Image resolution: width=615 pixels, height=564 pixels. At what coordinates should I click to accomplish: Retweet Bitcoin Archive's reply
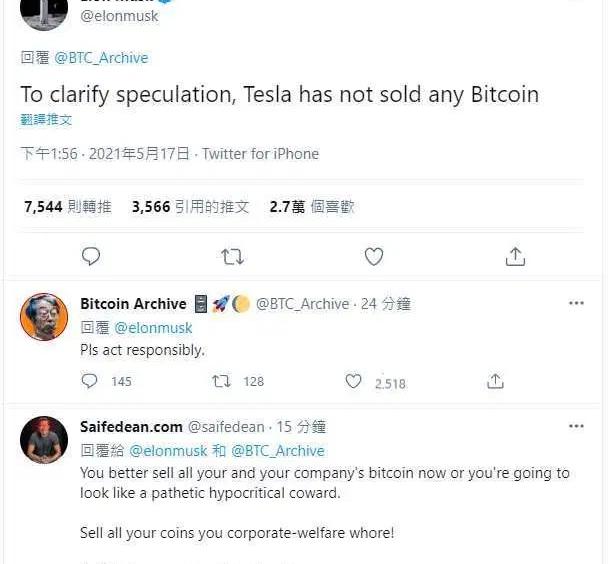pyautogui.click(x=223, y=381)
